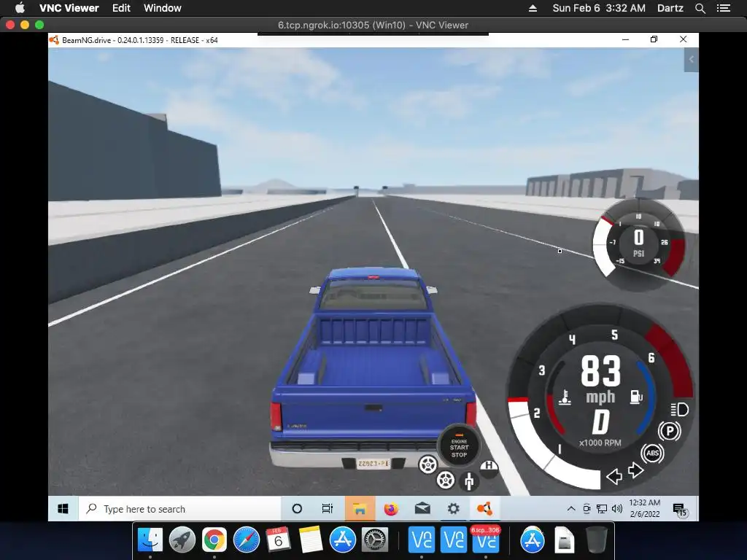Open the volume speaker tray icon
This screenshot has height=560, width=747.
tap(617, 509)
